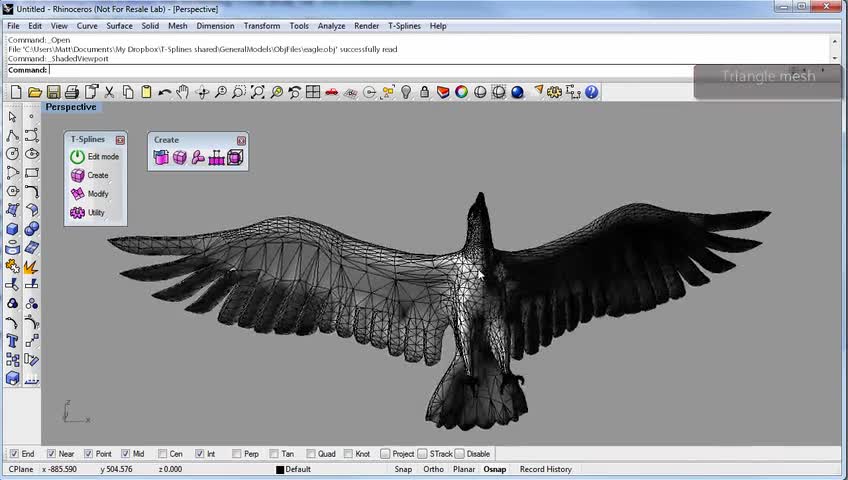Click the black Default layer swatch
Image resolution: width=848 pixels, height=480 pixels.
[281, 469]
